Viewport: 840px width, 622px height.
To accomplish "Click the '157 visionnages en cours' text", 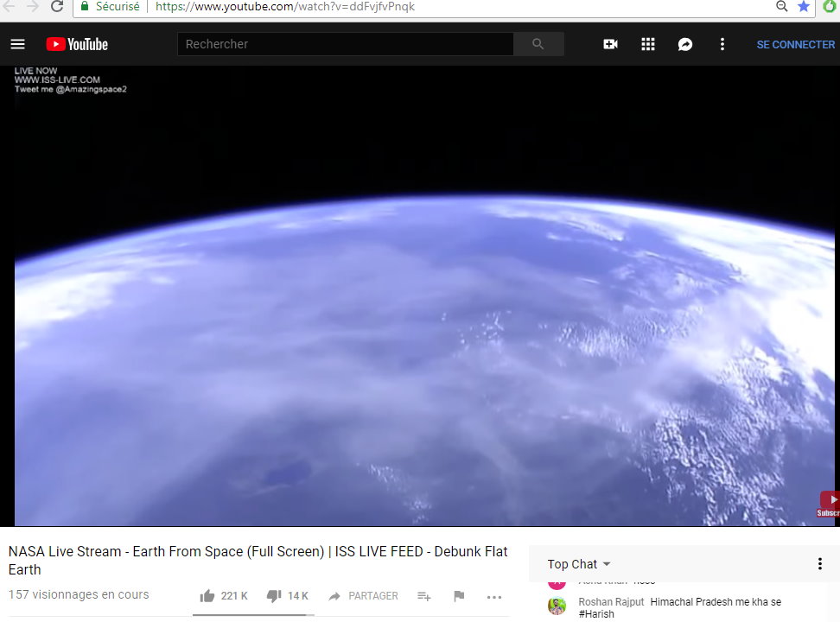I will (79, 594).
